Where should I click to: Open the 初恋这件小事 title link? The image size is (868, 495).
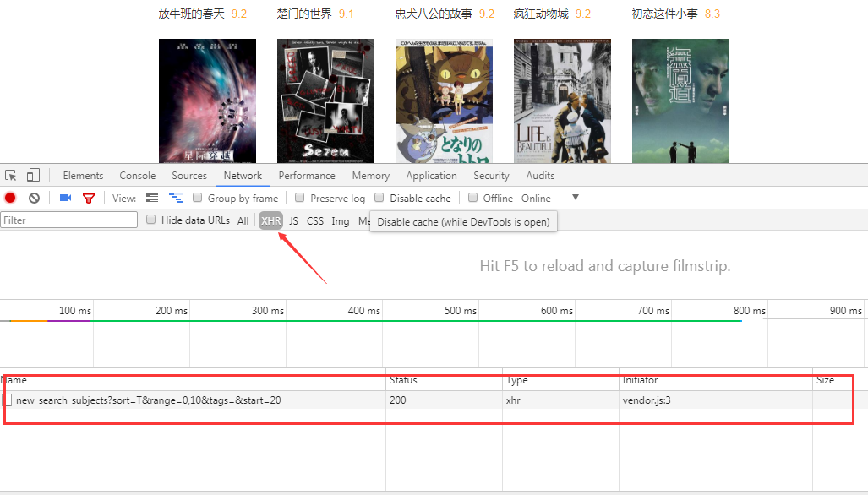pos(665,14)
